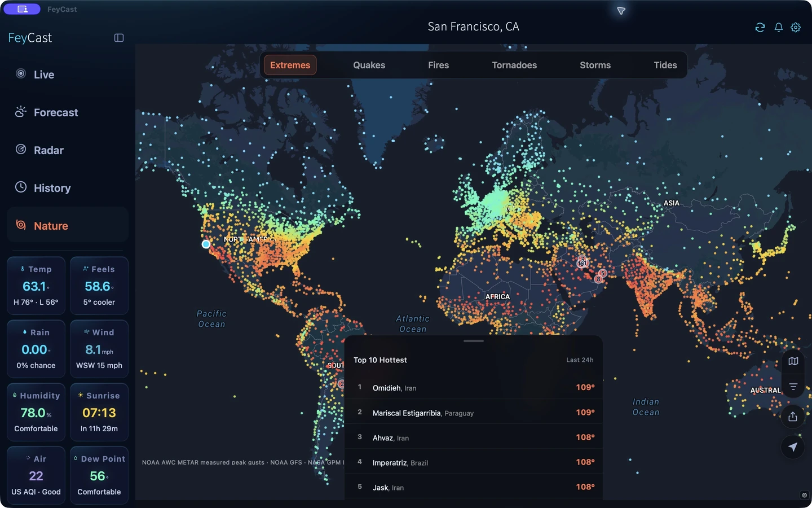This screenshot has height=508, width=812.
Task: Click the San Francisco location marker on map
Action: click(206, 244)
